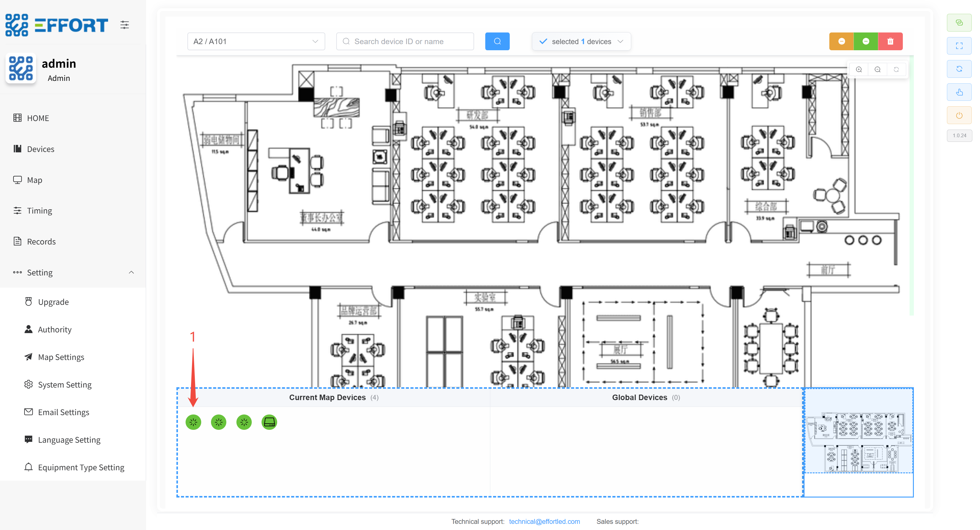This screenshot has height=530, width=980.
Task: Click the map zoom-in magnifier icon
Action: click(x=859, y=70)
